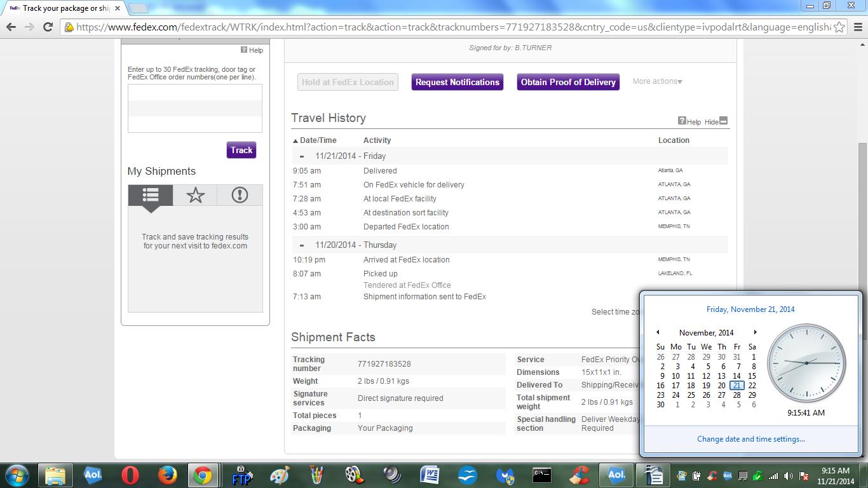Screen dimensions: 868x488
Task: Select the alert exclamation tab in My Shipments
Action: [240, 195]
